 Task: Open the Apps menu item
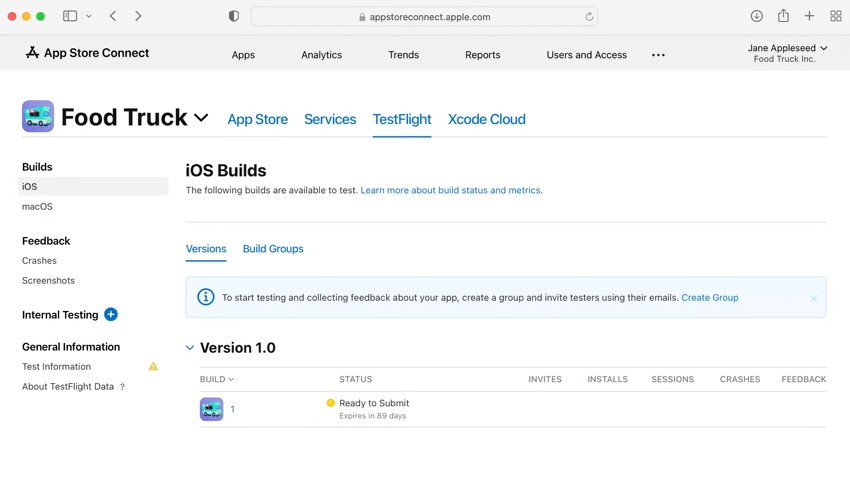[243, 55]
